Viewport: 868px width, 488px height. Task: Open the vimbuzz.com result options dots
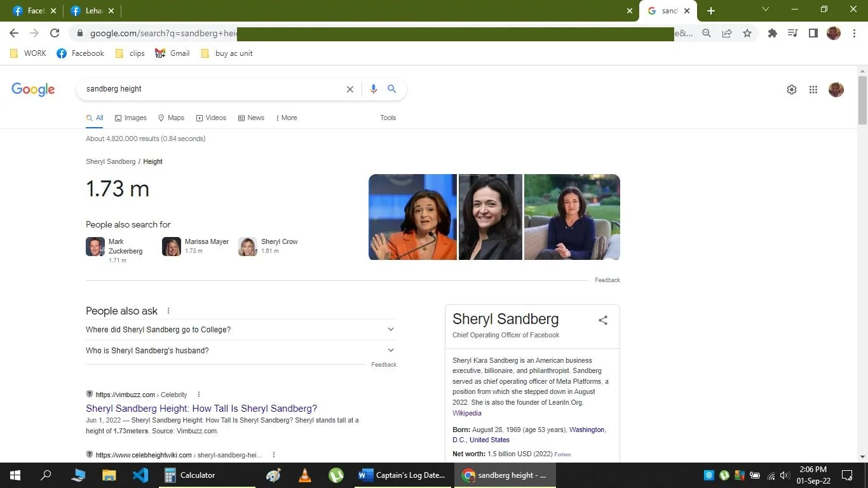(199, 395)
